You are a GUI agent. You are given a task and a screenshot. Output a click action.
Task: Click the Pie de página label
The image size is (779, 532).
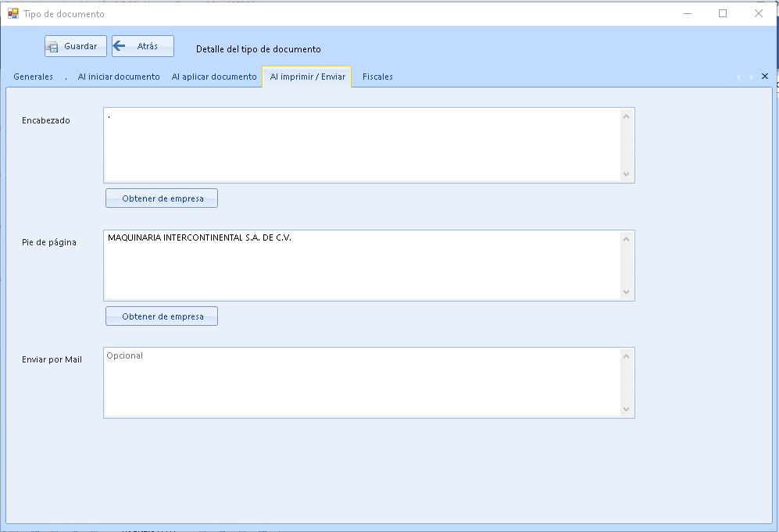[x=48, y=242]
